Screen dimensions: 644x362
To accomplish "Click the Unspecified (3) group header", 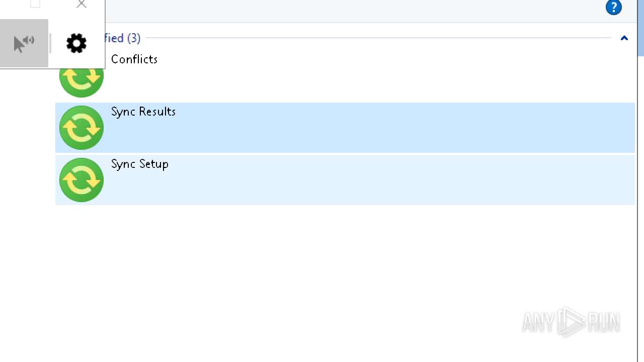I will point(123,38).
